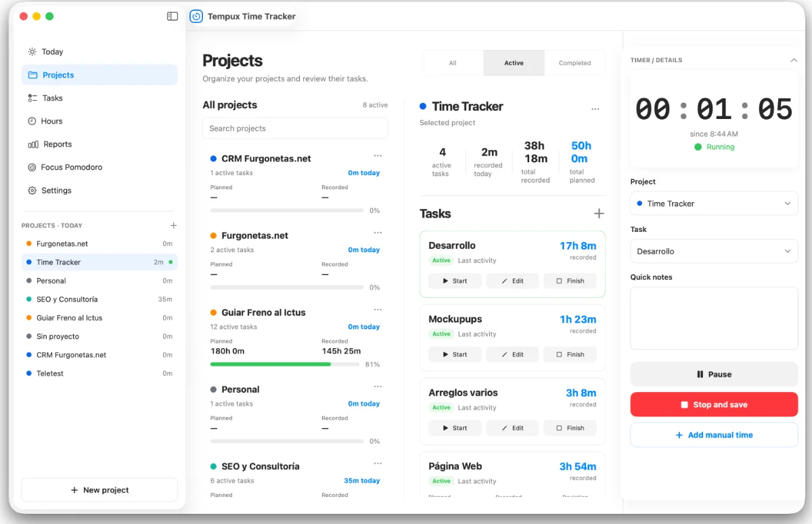Select Sin proyecto in the sidebar list
812x524 pixels.
click(99, 336)
